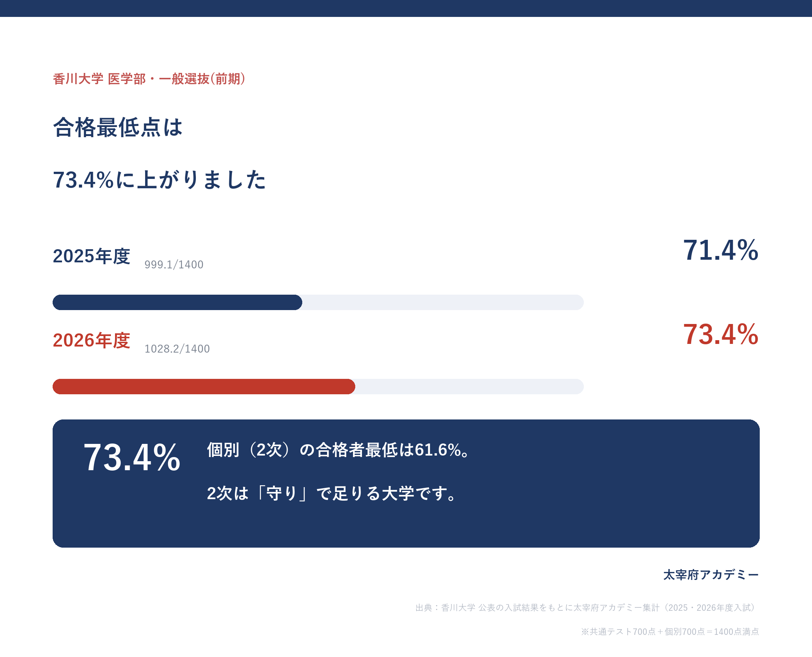Click the unfilled part of the 2026年度 bar
Screen dimensions: 812x657
(470, 386)
